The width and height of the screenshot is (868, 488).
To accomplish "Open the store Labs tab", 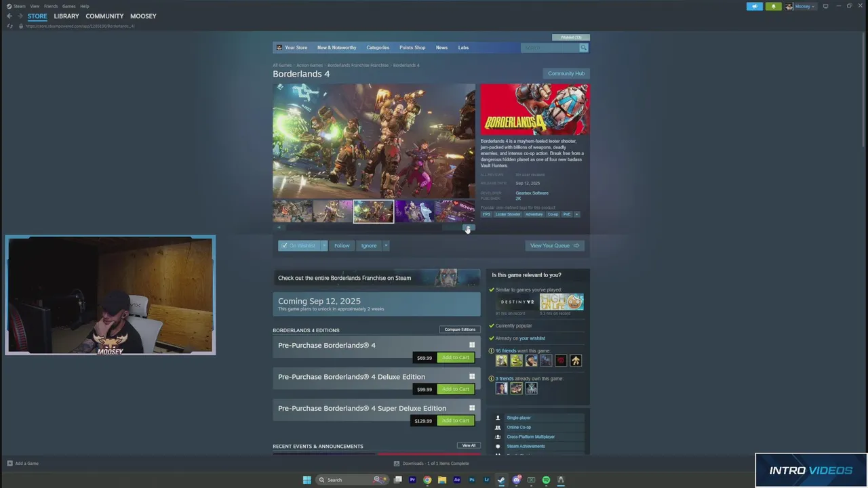I will (x=463, y=47).
